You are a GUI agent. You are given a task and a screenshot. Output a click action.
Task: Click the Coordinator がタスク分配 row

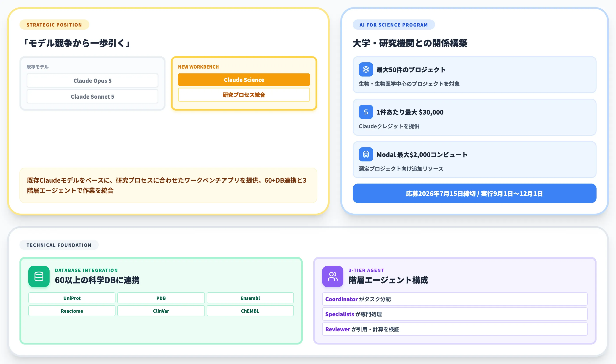(x=454, y=299)
